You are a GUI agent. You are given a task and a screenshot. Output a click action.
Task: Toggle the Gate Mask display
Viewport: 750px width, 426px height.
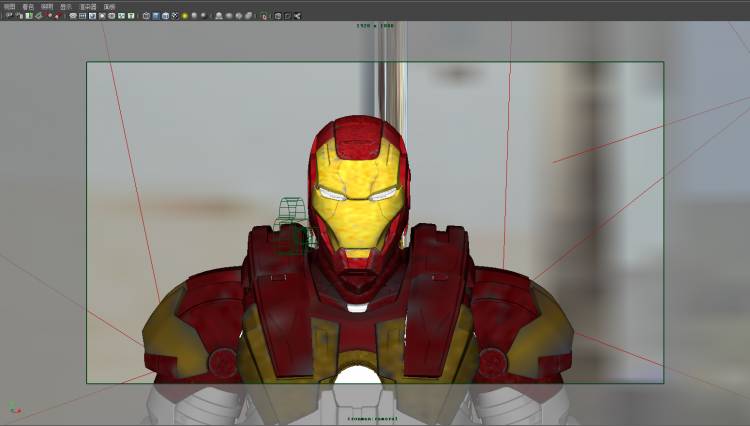[102, 16]
